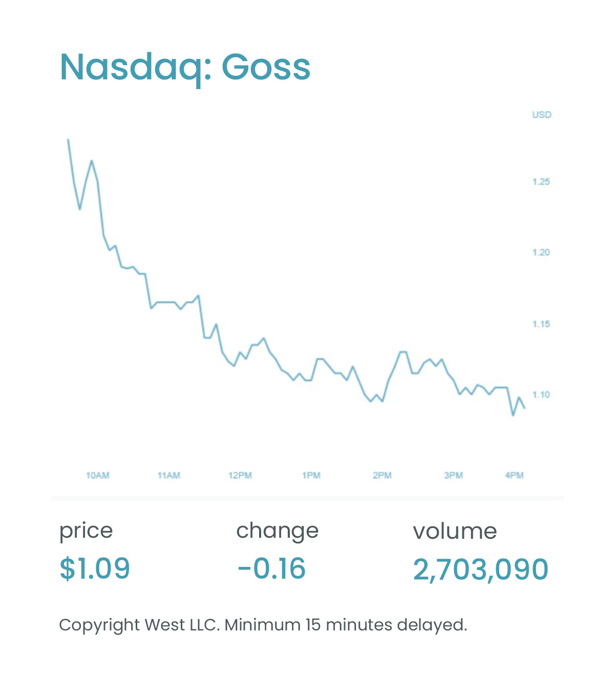
Task: Select the $1.09 price value
Action: 95,568
